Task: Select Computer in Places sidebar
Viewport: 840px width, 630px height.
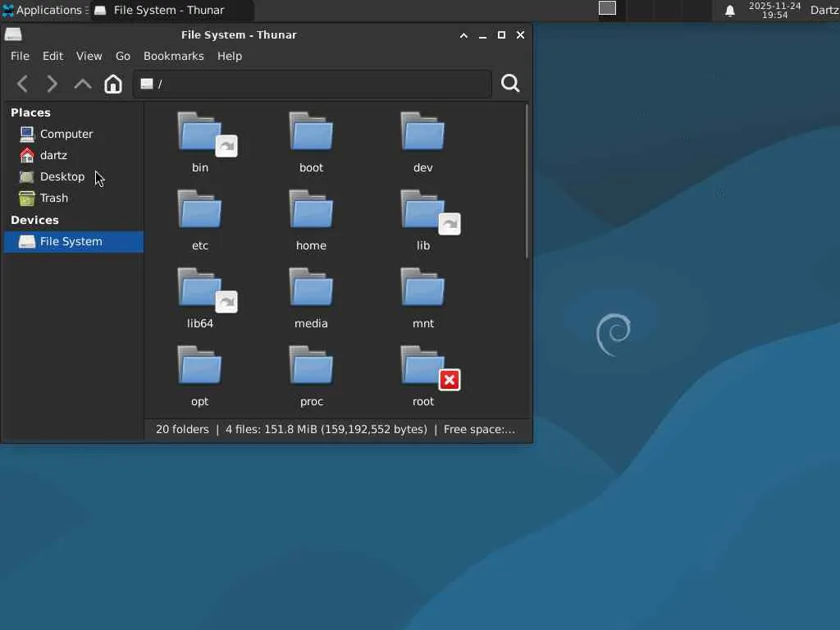Action: [x=66, y=134]
